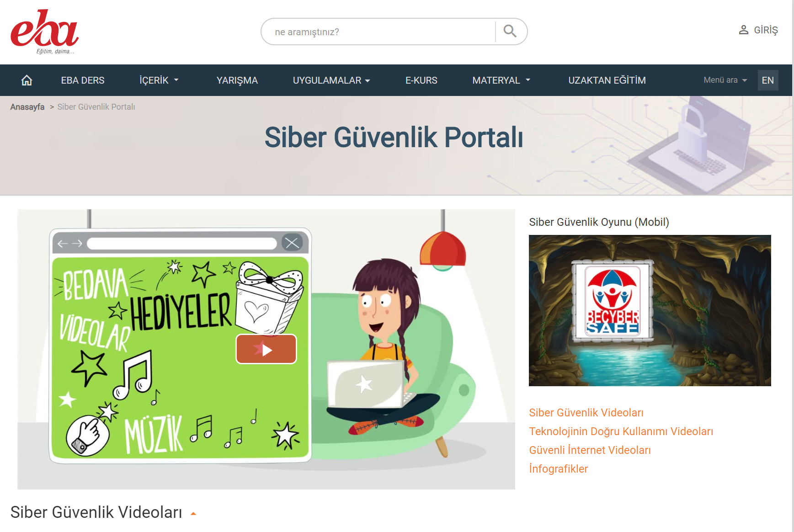Open the E-KURS menu item
Screen dimensions: 794x532
421,80
